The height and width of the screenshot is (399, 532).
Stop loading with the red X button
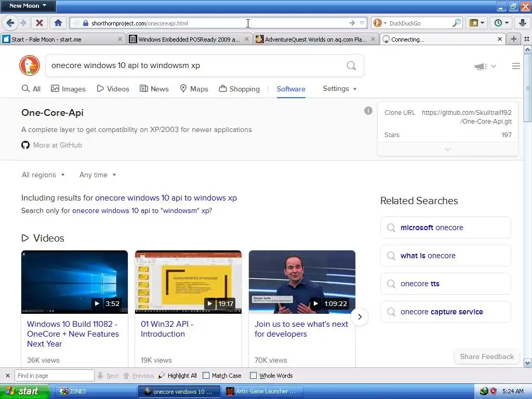39,23
